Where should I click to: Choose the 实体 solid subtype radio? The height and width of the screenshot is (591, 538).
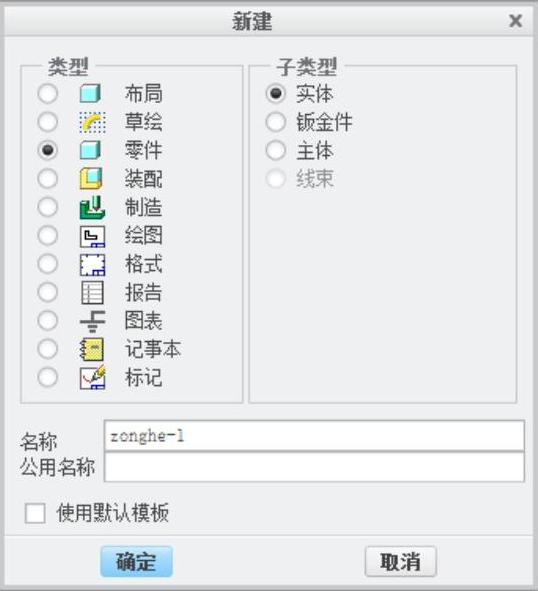click(276, 93)
